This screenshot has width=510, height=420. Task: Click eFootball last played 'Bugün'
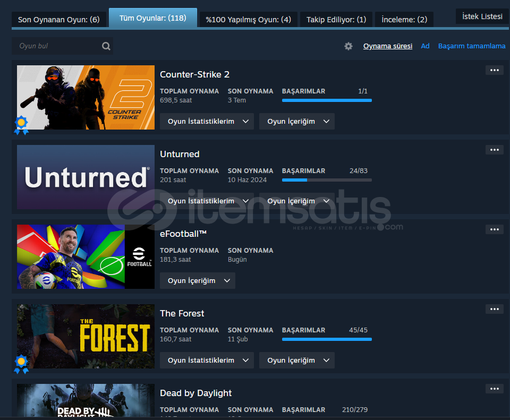click(237, 260)
